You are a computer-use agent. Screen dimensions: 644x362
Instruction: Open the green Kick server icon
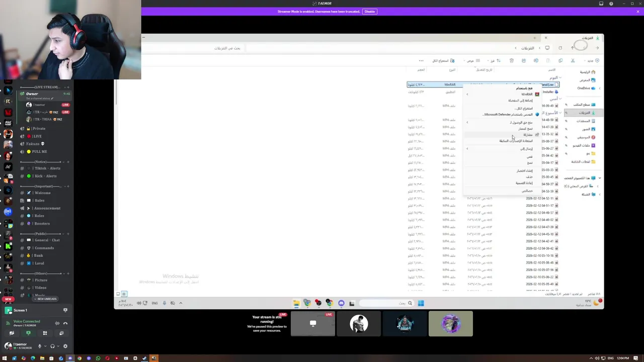tap(8, 246)
